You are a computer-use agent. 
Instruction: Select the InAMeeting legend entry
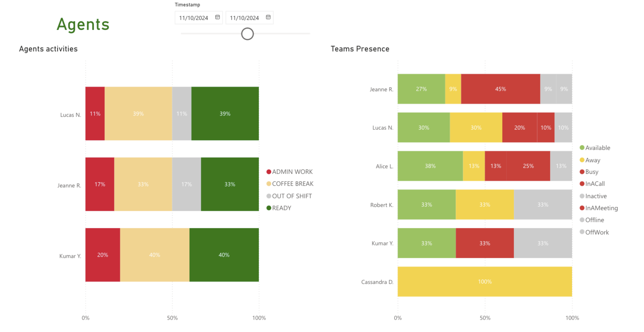pyautogui.click(x=601, y=208)
